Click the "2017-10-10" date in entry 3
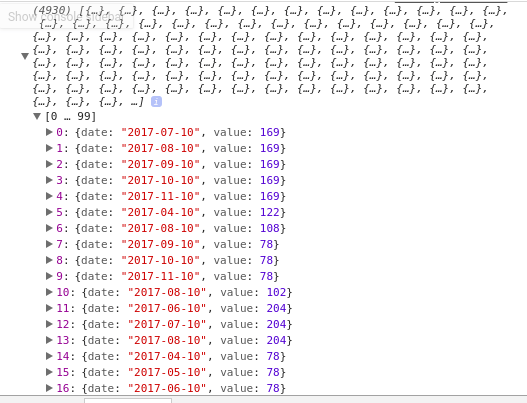527x403 pixels. 160,180
